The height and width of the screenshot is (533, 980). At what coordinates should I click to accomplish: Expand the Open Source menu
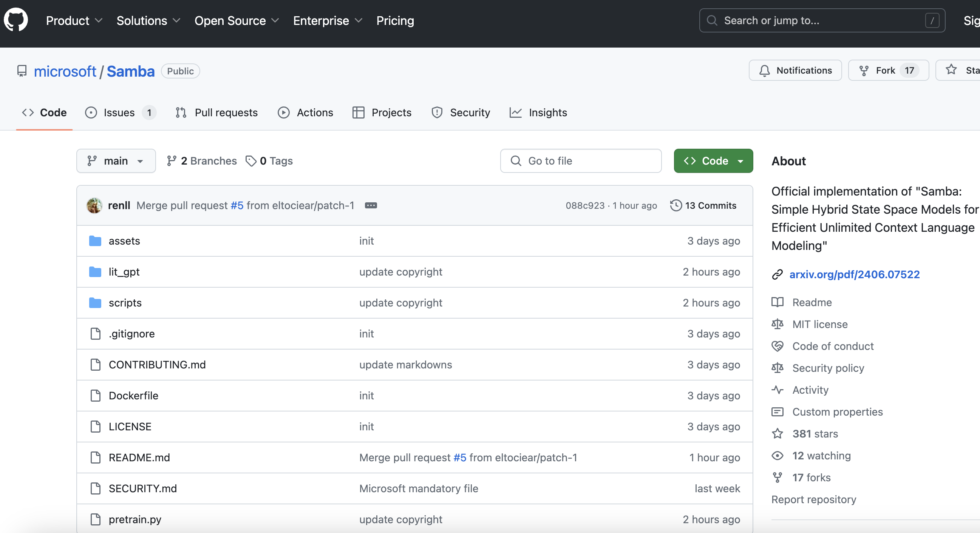(236, 20)
